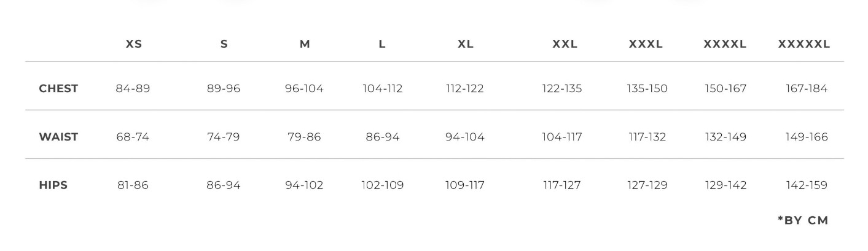
Task: Click chest value 84-89 for XS
Action: pyautogui.click(x=133, y=88)
